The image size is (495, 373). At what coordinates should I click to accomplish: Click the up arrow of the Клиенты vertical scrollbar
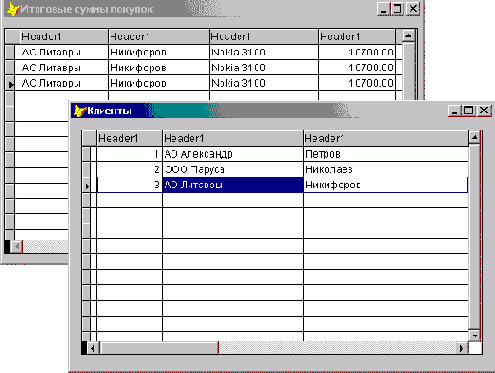pyautogui.click(x=474, y=137)
